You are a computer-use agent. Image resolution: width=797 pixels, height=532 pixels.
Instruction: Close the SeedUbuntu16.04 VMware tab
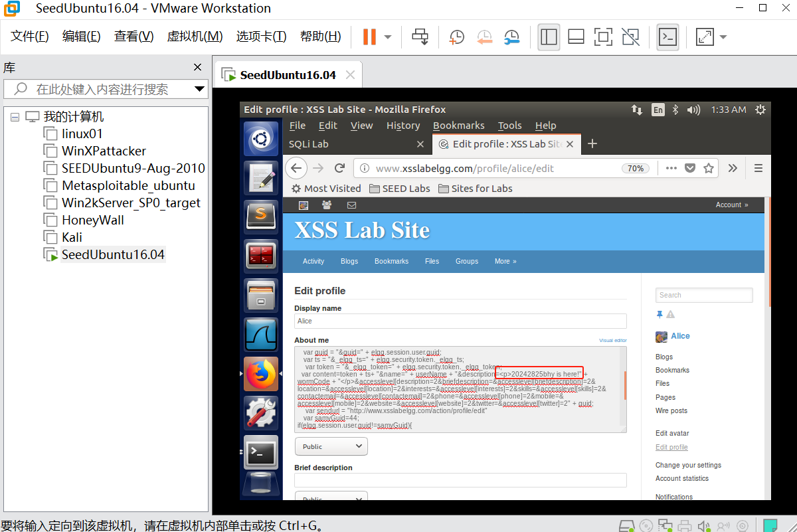pos(350,74)
